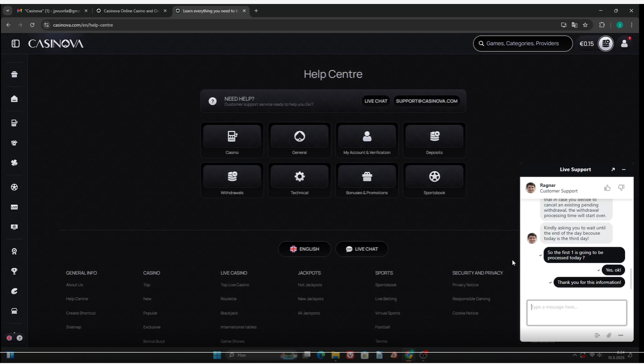Pop out the Live Support chat window
The height and width of the screenshot is (364, 644).
613,170
